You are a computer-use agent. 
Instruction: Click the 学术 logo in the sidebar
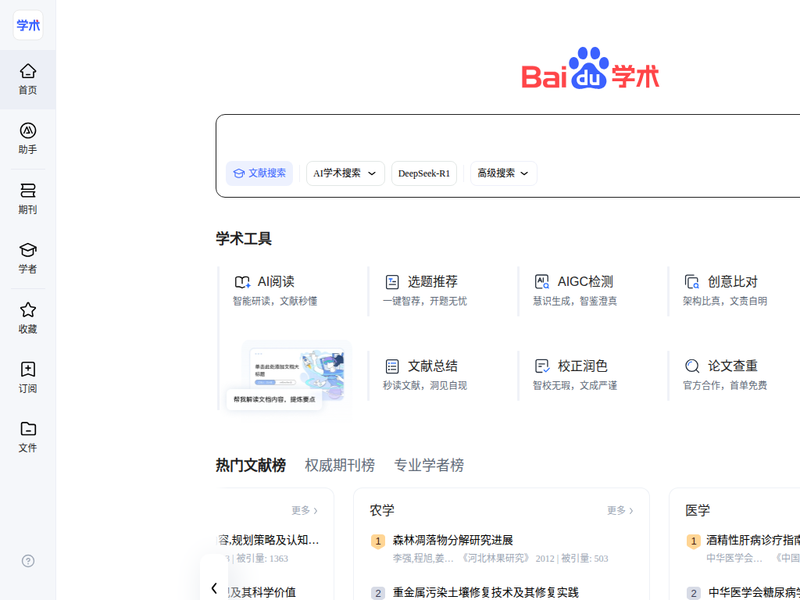pos(28,25)
